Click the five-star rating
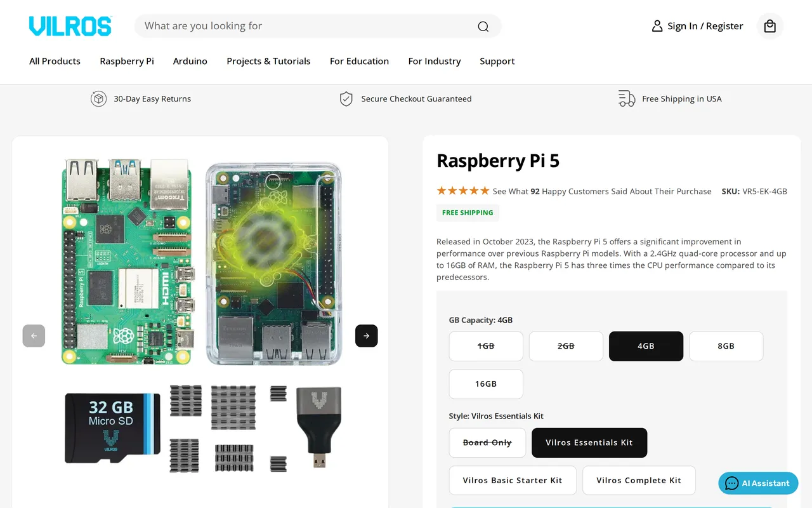This screenshot has width=812, height=508. (463, 190)
